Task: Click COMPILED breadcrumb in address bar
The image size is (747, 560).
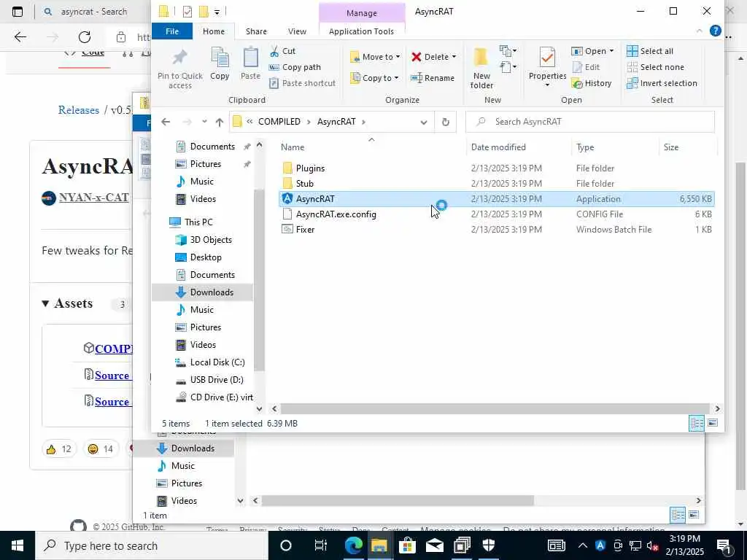Action: tap(279, 122)
